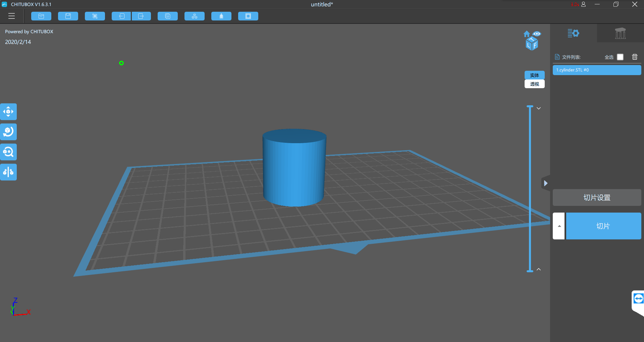Click the home view icon

tap(527, 34)
